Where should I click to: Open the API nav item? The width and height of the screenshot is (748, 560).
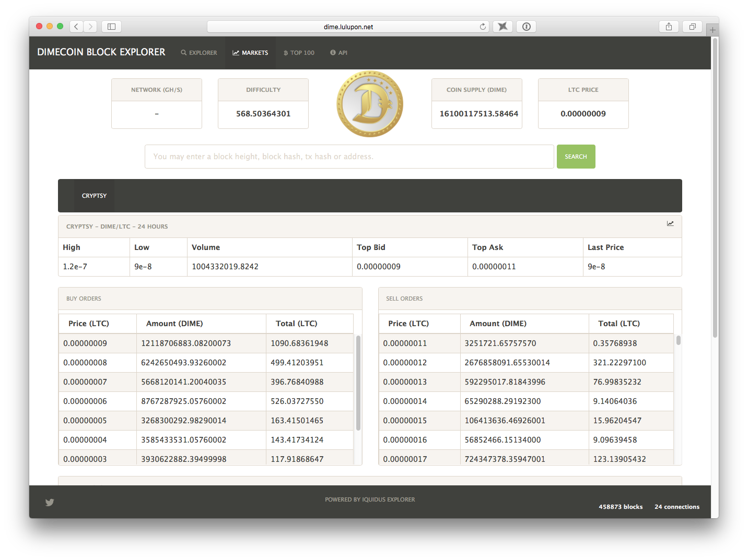pos(338,53)
